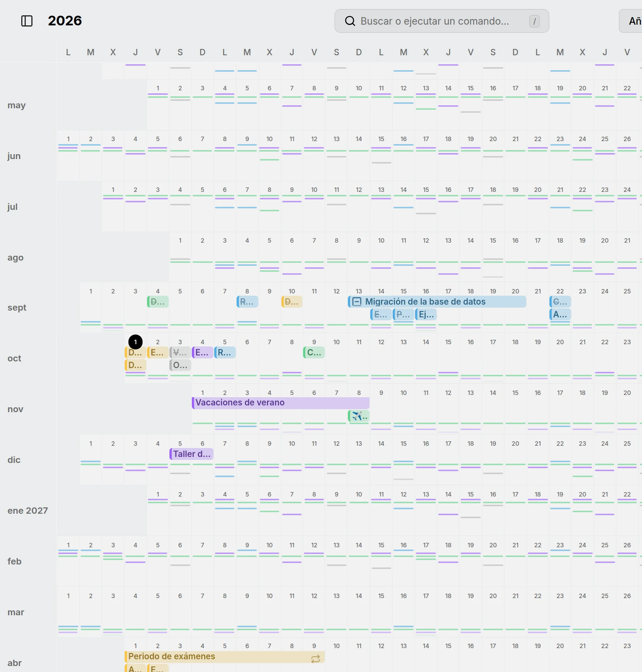Open the 'A...' event on 22 September

pyautogui.click(x=560, y=314)
